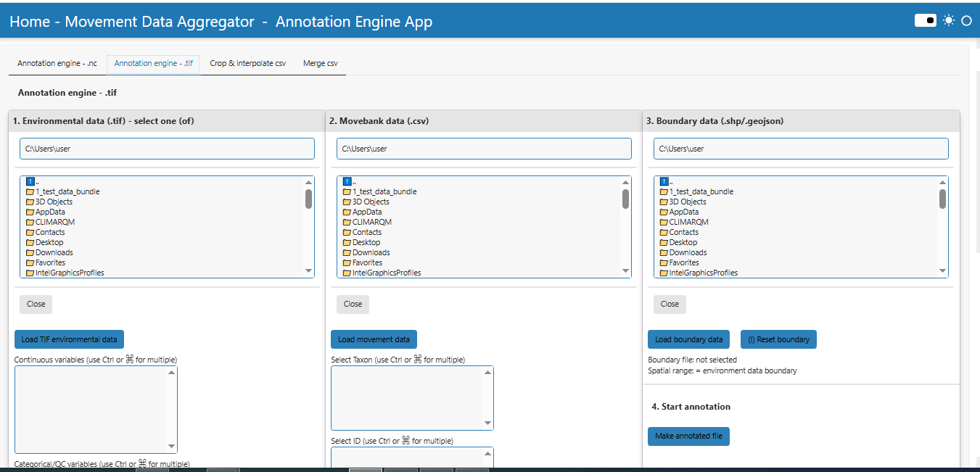Click the circle icon beside the sun
Screen dimensions: 980x472
(x=966, y=21)
